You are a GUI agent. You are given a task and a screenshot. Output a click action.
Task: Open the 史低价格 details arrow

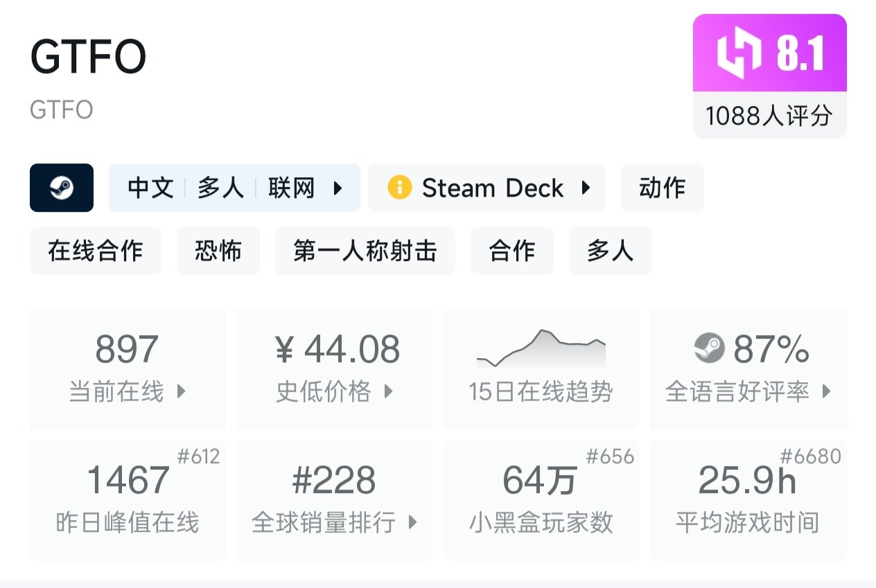coord(389,391)
